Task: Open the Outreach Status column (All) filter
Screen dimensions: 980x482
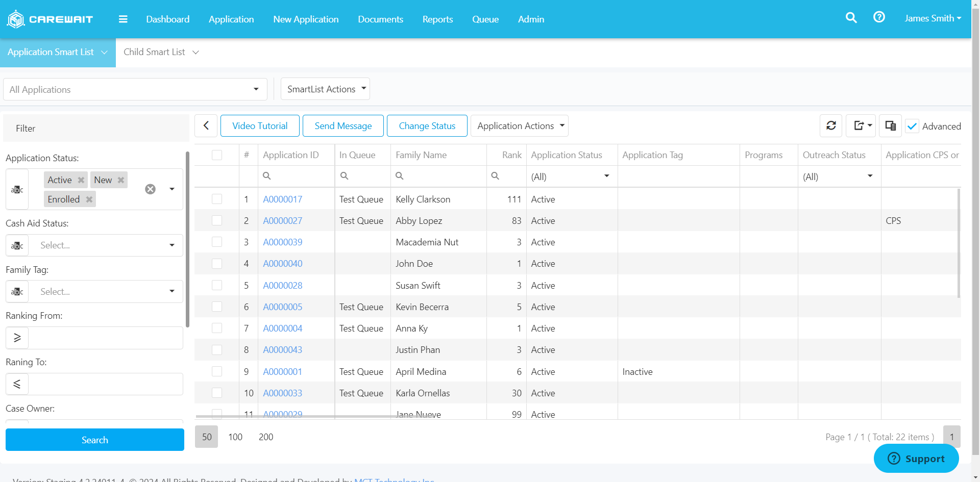Action: point(839,176)
